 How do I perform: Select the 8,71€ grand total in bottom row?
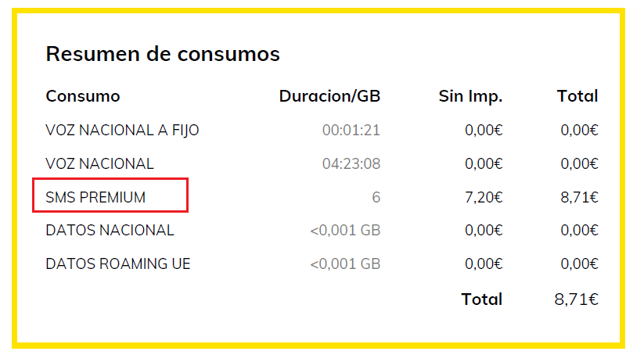click(x=576, y=299)
